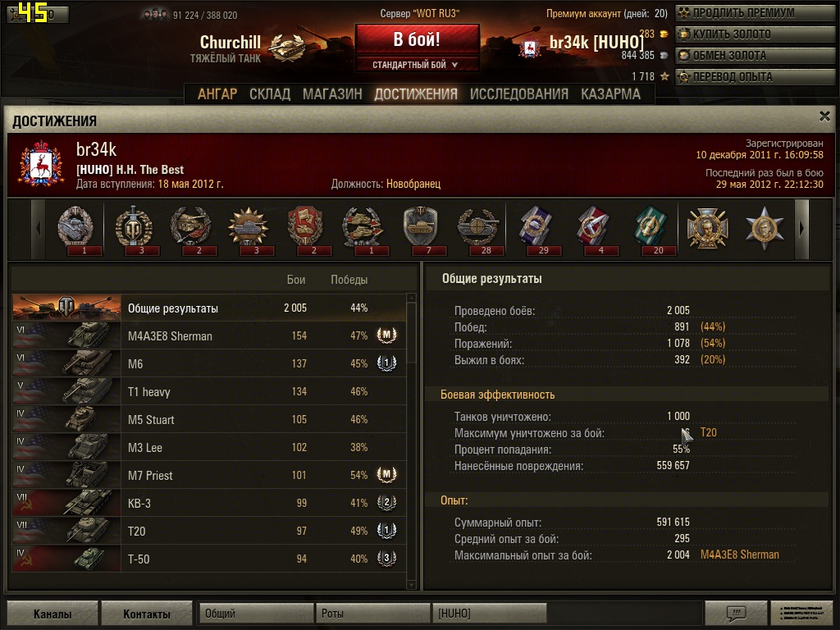Viewport: 840px width, 630px height.
Task: Open the chat speech bubble icon
Action: pyautogui.click(x=736, y=613)
